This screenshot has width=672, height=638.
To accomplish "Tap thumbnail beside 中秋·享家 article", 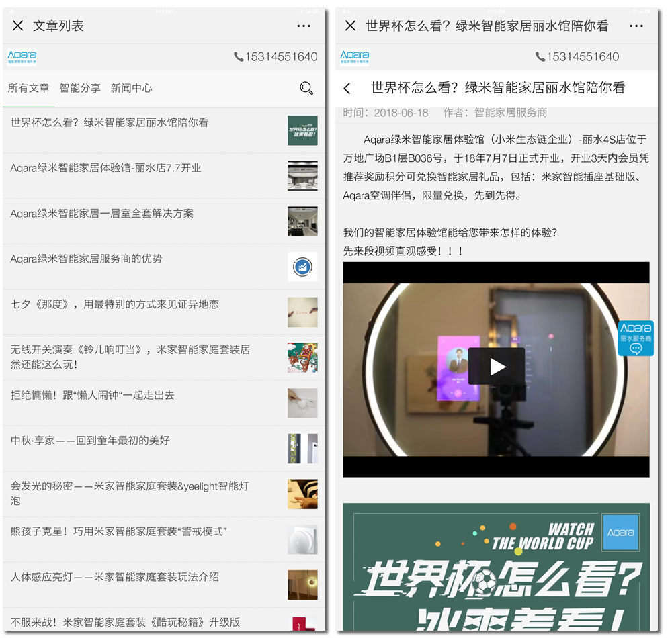I will [x=302, y=449].
